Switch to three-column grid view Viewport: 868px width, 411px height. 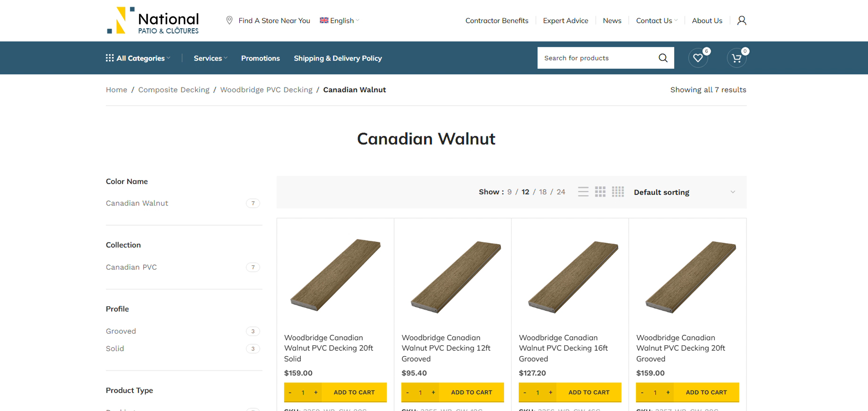(x=600, y=192)
